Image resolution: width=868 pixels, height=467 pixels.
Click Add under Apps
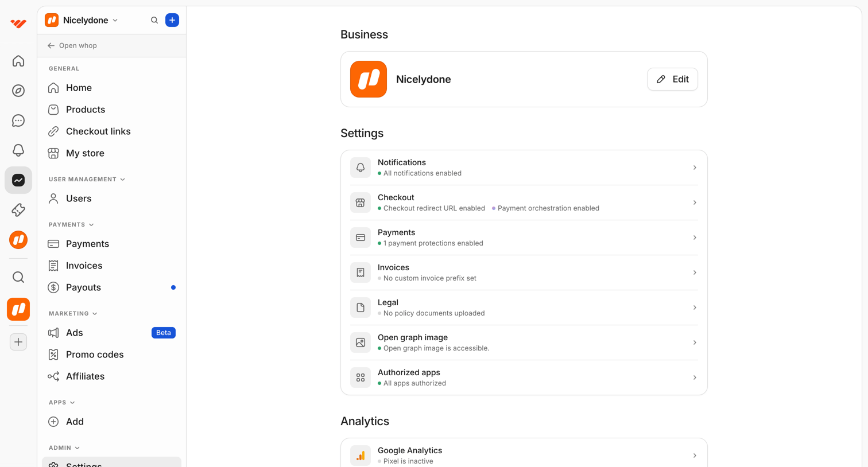click(x=111, y=422)
